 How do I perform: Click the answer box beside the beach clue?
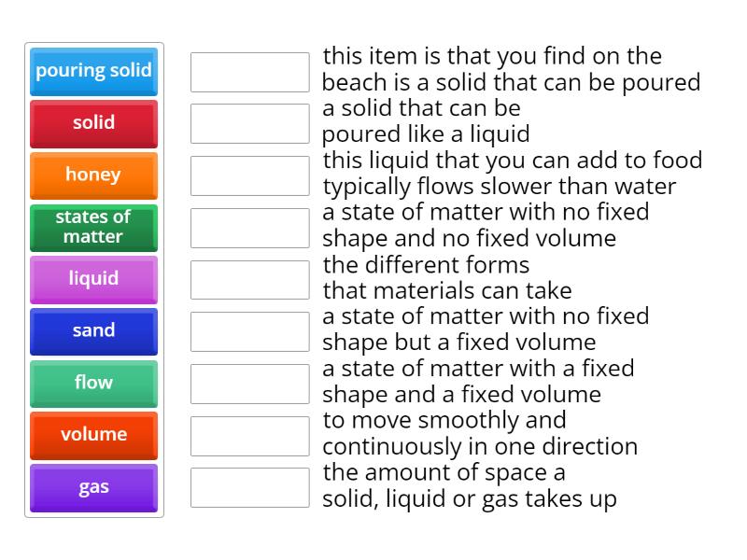248,72
